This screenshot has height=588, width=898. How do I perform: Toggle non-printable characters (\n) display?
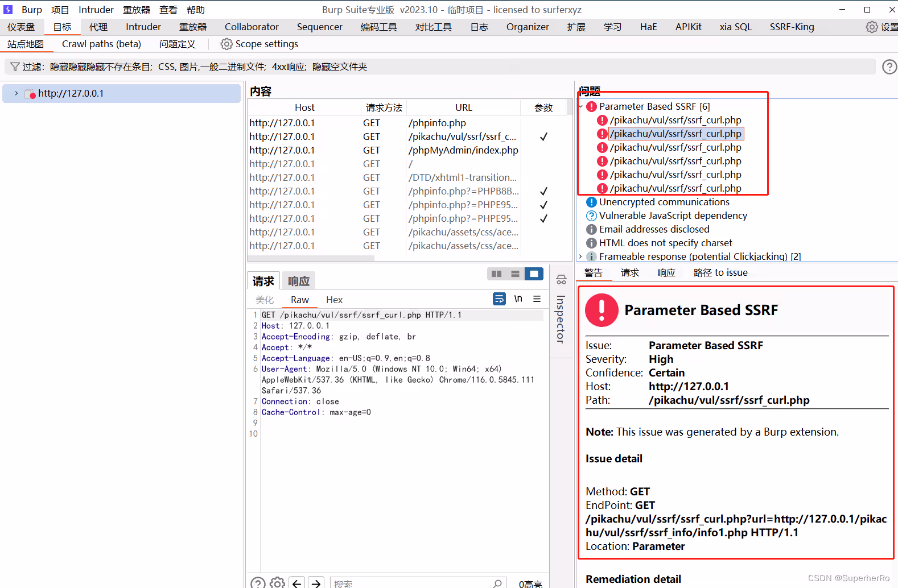[x=518, y=299]
